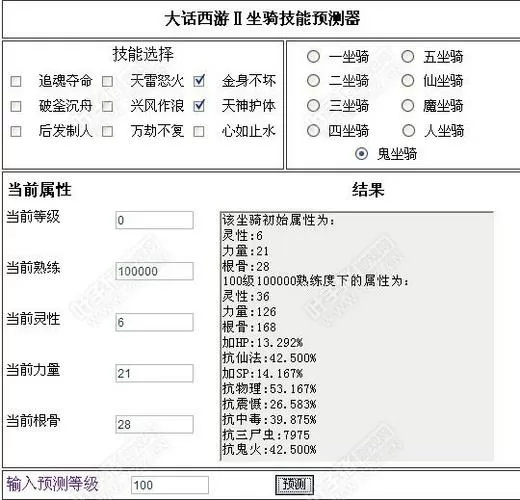The height and width of the screenshot is (500, 520).
Task: Click the 该坐骑初始属性为 result line
Action: (x=279, y=220)
